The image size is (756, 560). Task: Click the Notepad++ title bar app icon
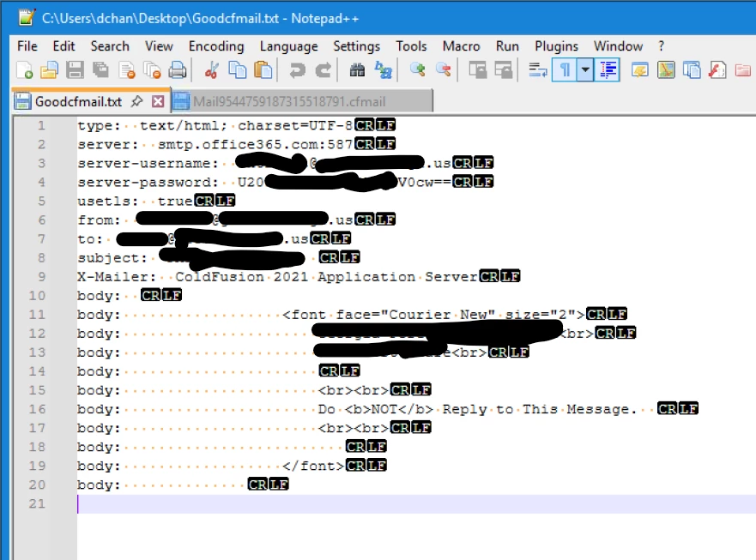point(27,17)
